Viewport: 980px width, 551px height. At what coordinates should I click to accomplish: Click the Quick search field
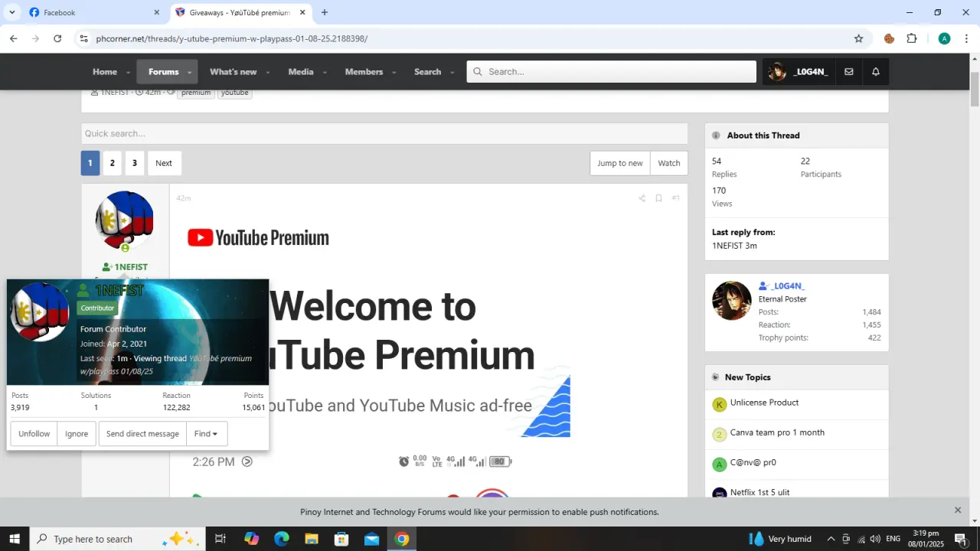coord(384,134)
